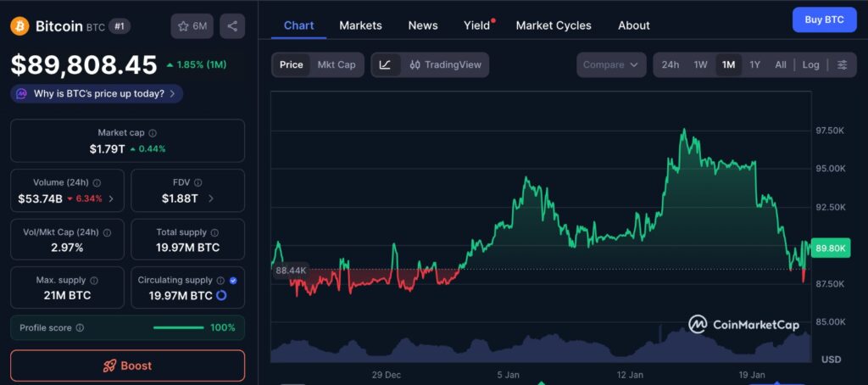This screenshot has width=868, height=385.
Task: Open the News tab
Action: coord(423,25)
